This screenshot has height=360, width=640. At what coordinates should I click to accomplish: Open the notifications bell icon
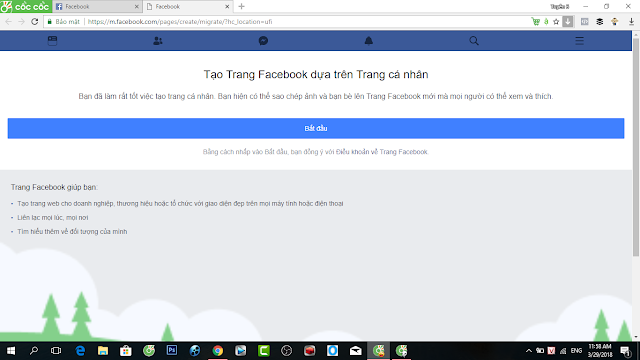369,41
